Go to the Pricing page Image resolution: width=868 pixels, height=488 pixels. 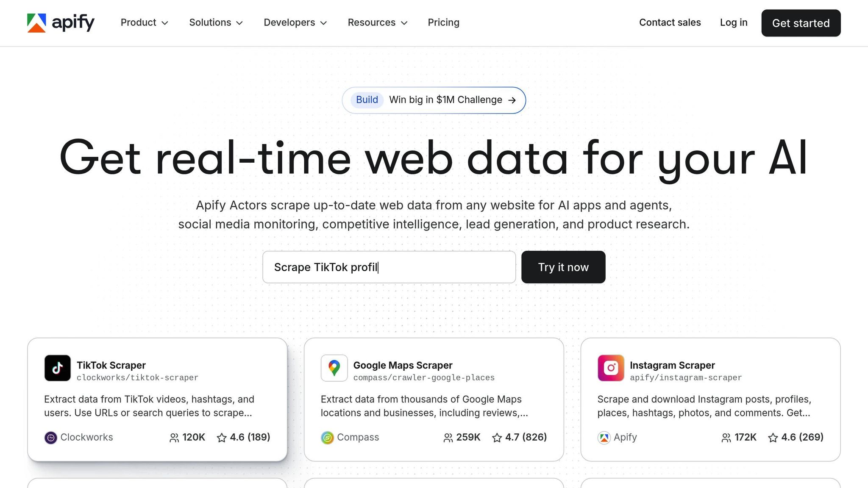tap(443, 22)
